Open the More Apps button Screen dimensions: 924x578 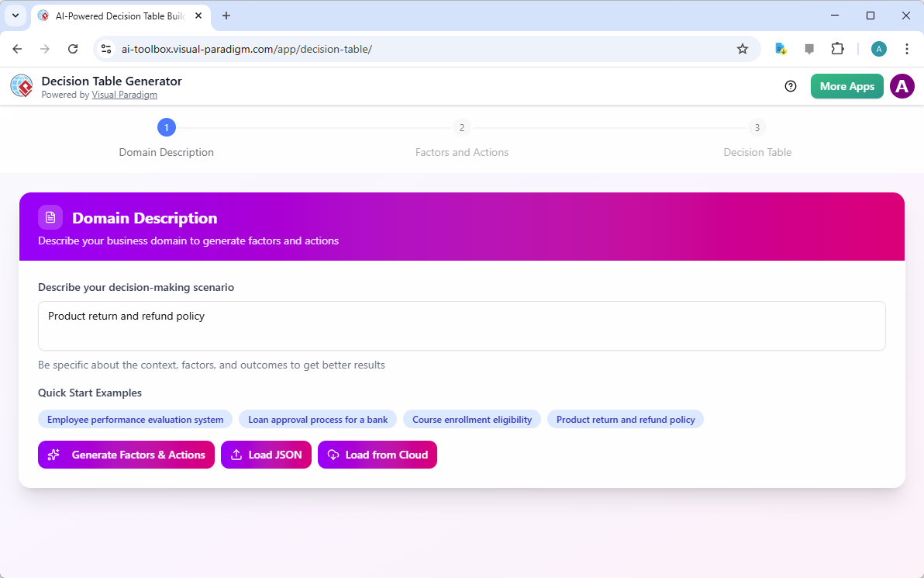point(846,86)
